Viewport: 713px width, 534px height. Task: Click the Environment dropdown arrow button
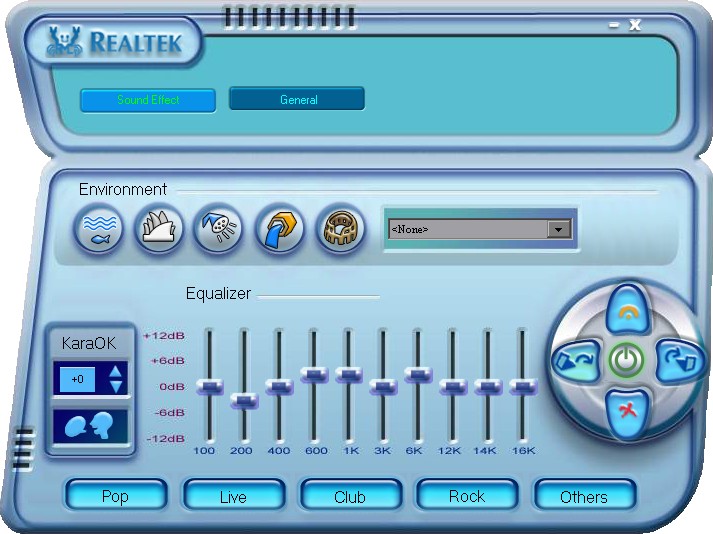pos(559,229)
